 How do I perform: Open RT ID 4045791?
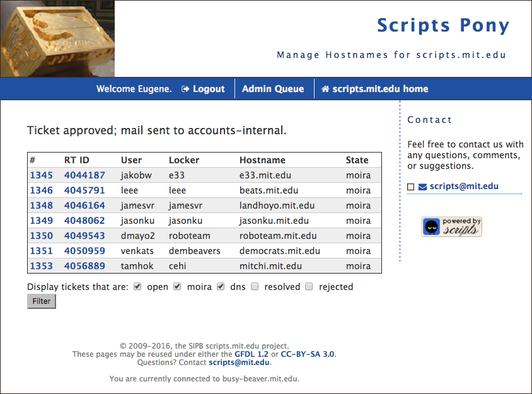pyautogui.click(x=84, y=190)
